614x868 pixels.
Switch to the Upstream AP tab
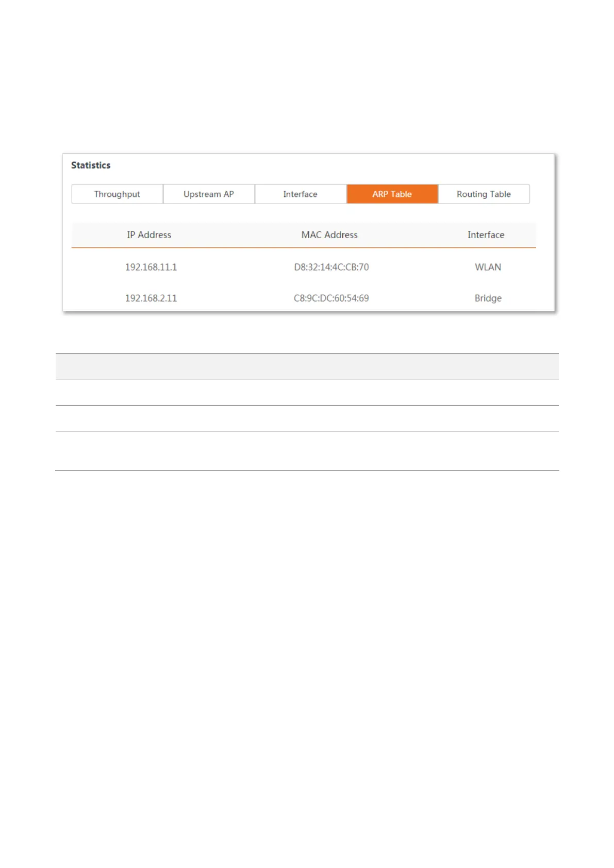pyautogui.click(x=209, y=194)
